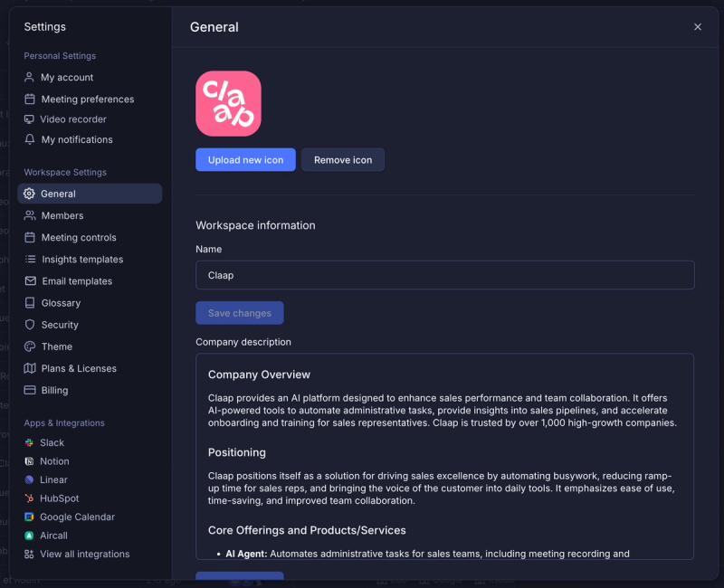Remove the workspace icon
724x588 pixels.
(343, 160)
